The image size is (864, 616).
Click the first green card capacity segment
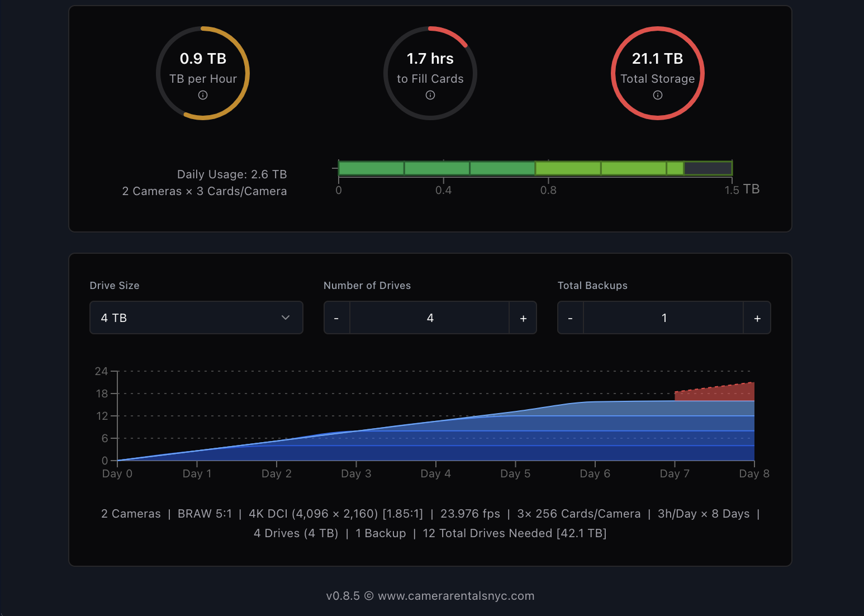tap(371, 168)
